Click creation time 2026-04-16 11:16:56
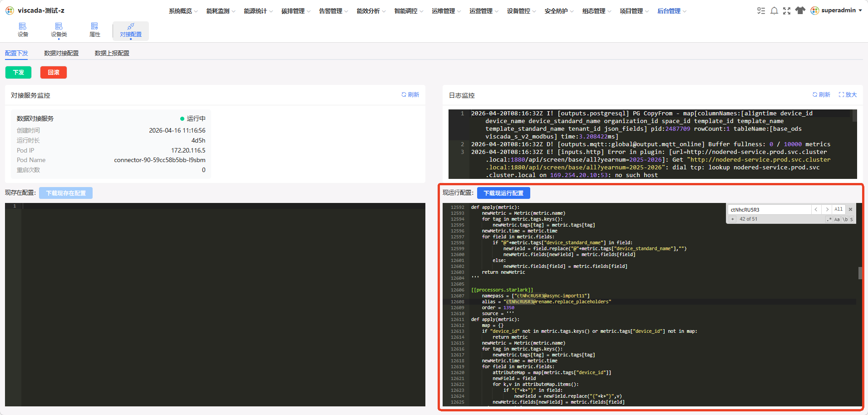Viewport: 868px width, 415px height. click(x=177, y=130)
